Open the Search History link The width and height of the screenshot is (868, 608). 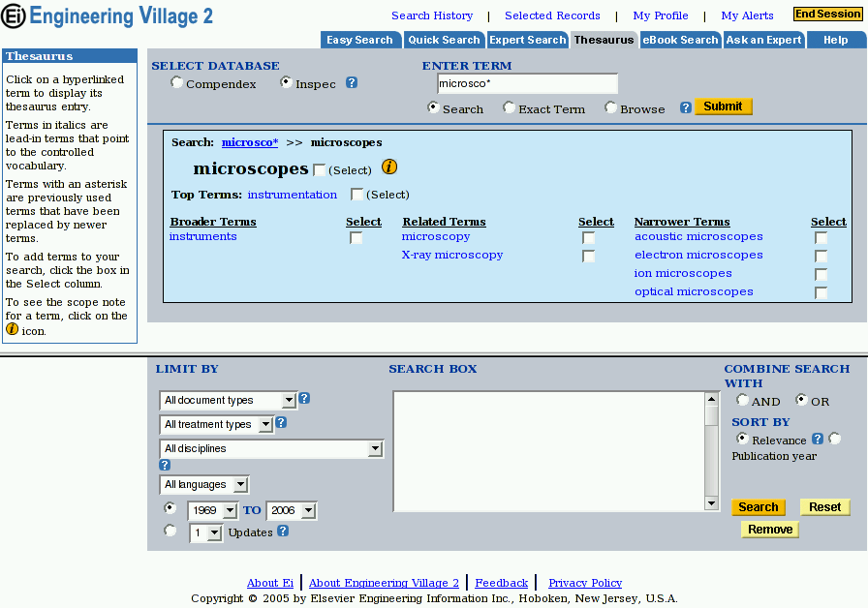[x=432, y=15]
